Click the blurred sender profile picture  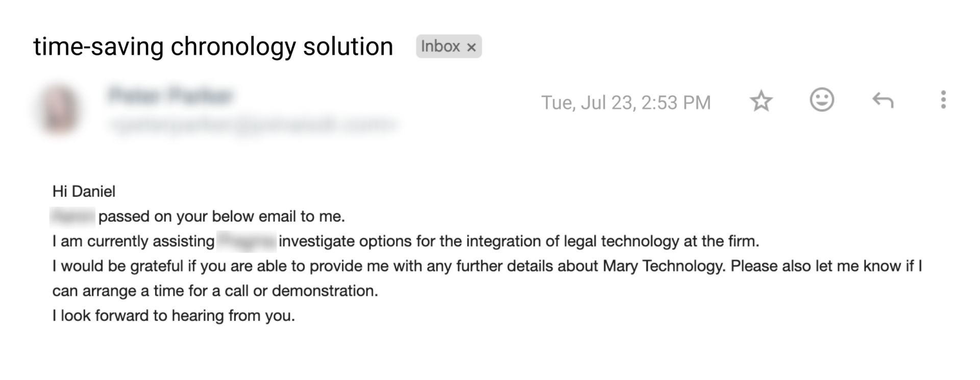tap(59, 110)
